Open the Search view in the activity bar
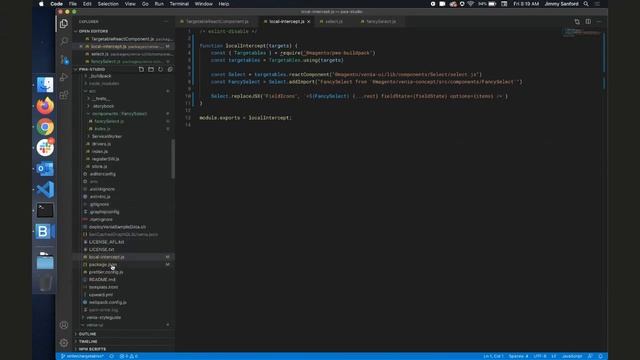This screenshot has width=640, height=360. 64,41
